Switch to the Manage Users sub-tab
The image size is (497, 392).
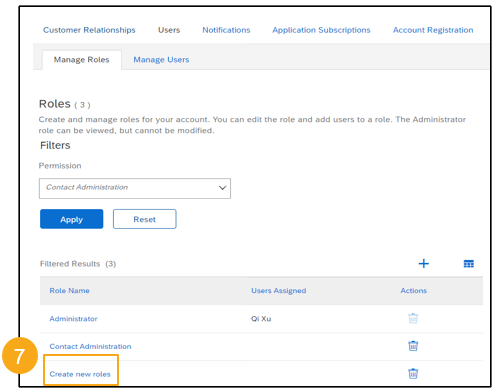tap(161, 60)
